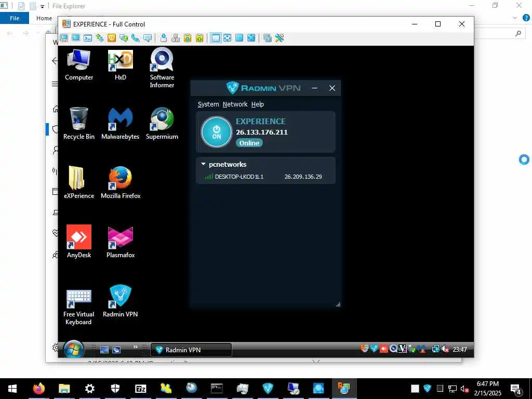
Task: Open the Windows Start button
Action: pos(12,389)
